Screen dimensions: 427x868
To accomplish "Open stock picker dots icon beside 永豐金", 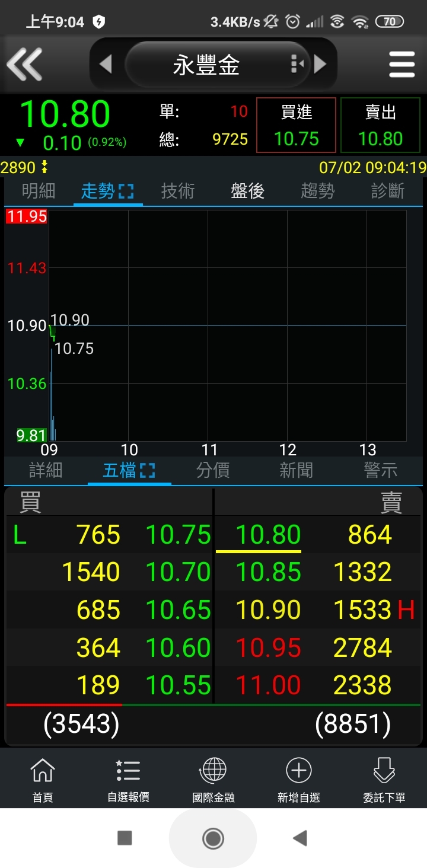I will tap(298, 64).
